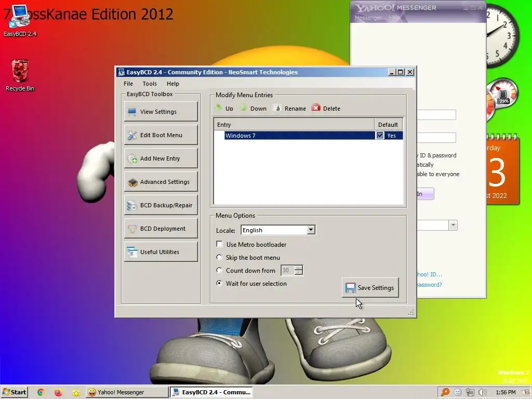Click the network system tray icon
The width and height of the screenshot is (532, 399).
(x=470, y=392)
